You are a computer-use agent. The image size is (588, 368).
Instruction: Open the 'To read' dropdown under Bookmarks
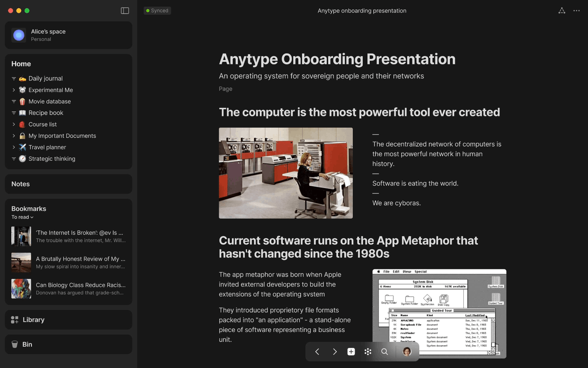(x=22, y=217)
